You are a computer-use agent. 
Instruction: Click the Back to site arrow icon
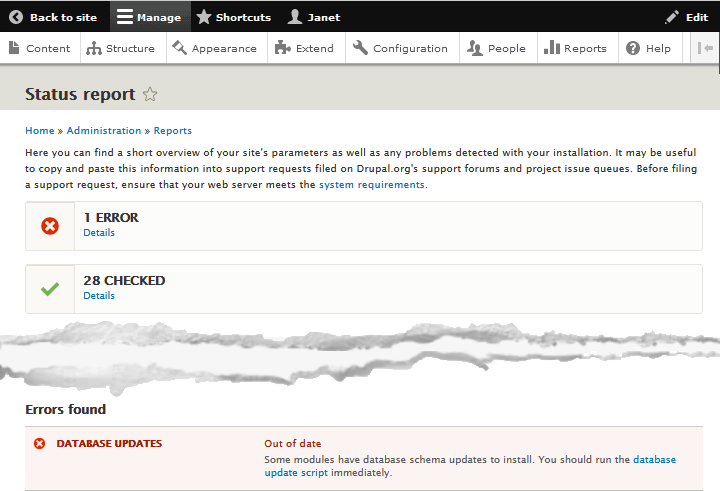tap(16, 17)
